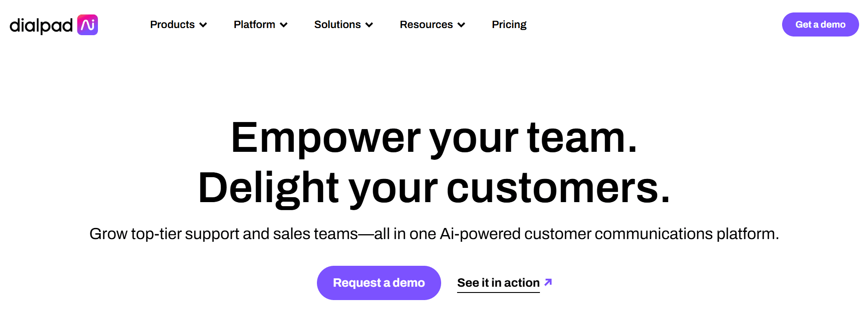Follow the See it in action link
Viewport: 868px width, 325px height.
pos(498,283)
